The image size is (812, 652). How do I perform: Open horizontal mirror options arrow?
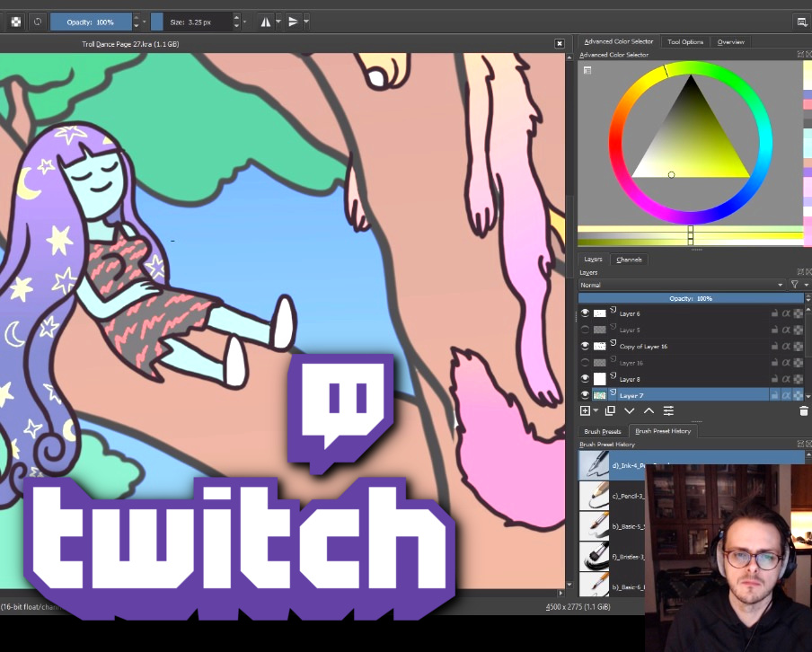pos(278,22)
